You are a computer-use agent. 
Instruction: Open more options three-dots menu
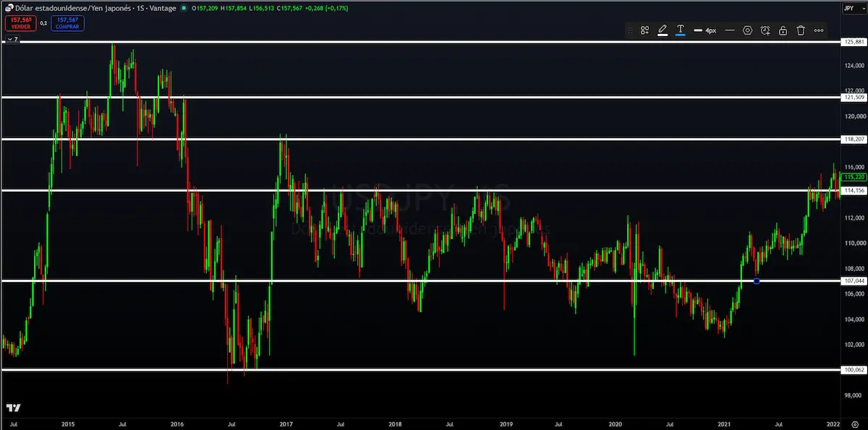(x=819, y=30)
